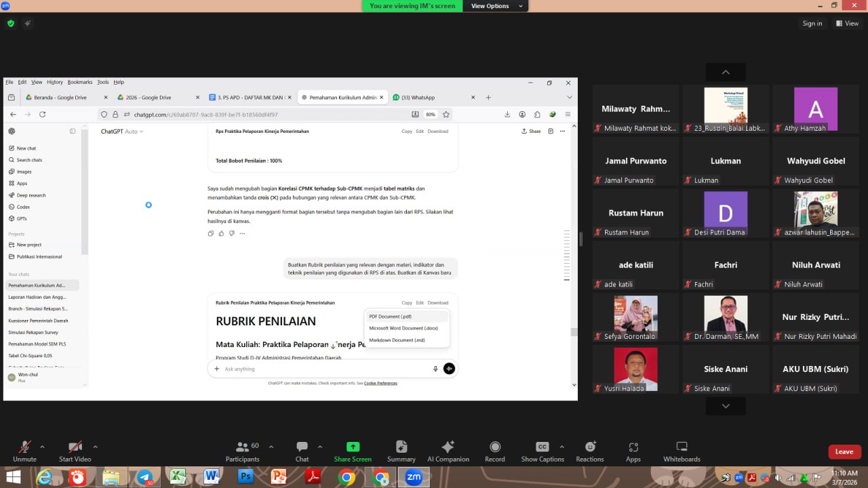This screenshot has width=868, height=488.
Task: Open the Zoom Apps icon
Action: (x=633, y=451)
